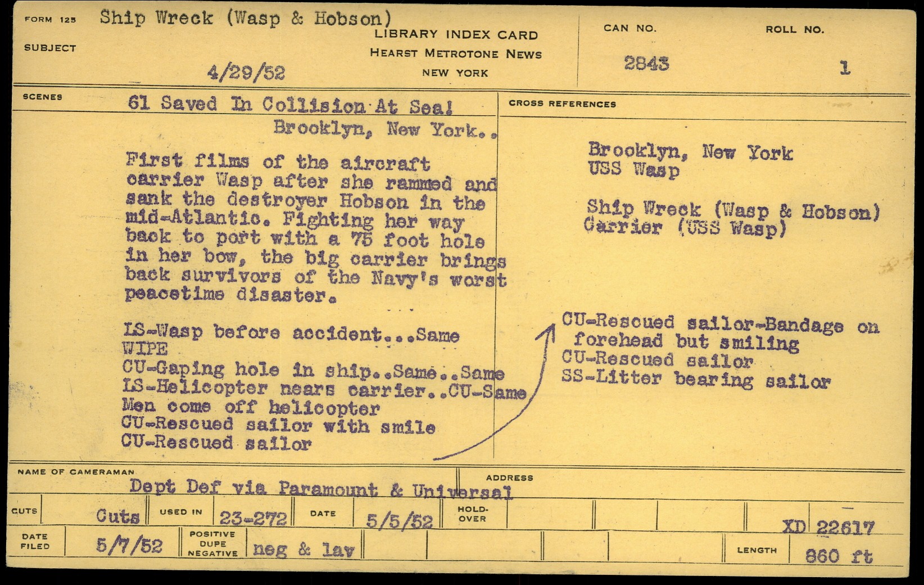This screenshot has width=924, height=585.
Task: Click the LIBRARY INDEX CARD heading
Action: (x=456, y=34)
